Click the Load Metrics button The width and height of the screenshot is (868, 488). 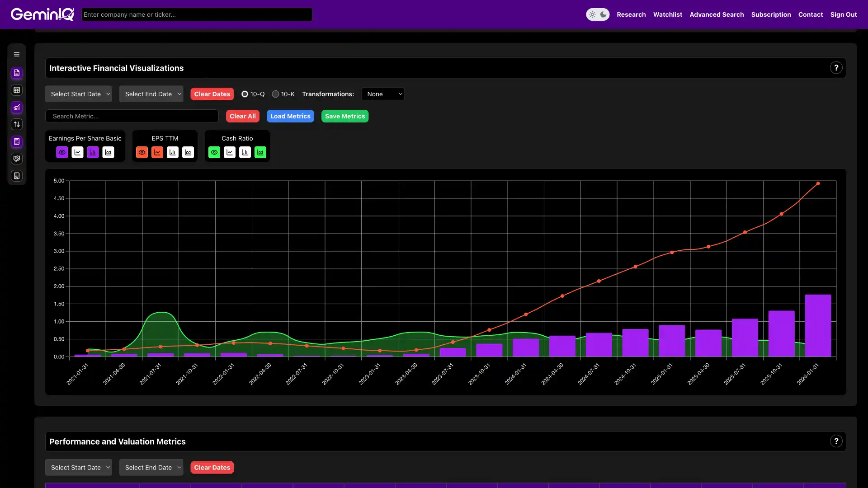pos(290,116)
